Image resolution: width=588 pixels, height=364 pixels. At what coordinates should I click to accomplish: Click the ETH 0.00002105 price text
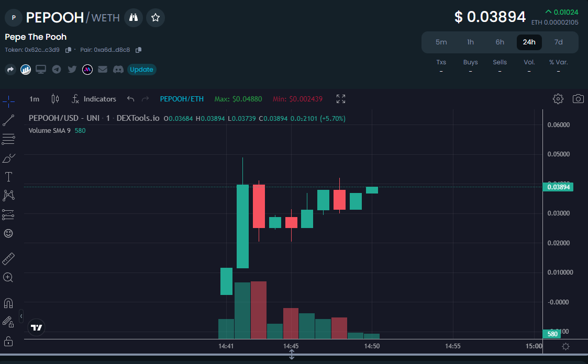[x=554, y=22]
